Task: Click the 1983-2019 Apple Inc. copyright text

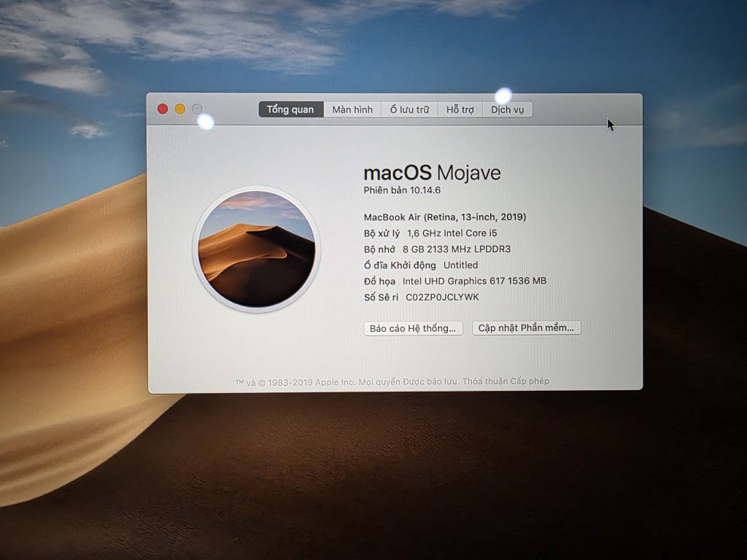Action: click(311, 382)
